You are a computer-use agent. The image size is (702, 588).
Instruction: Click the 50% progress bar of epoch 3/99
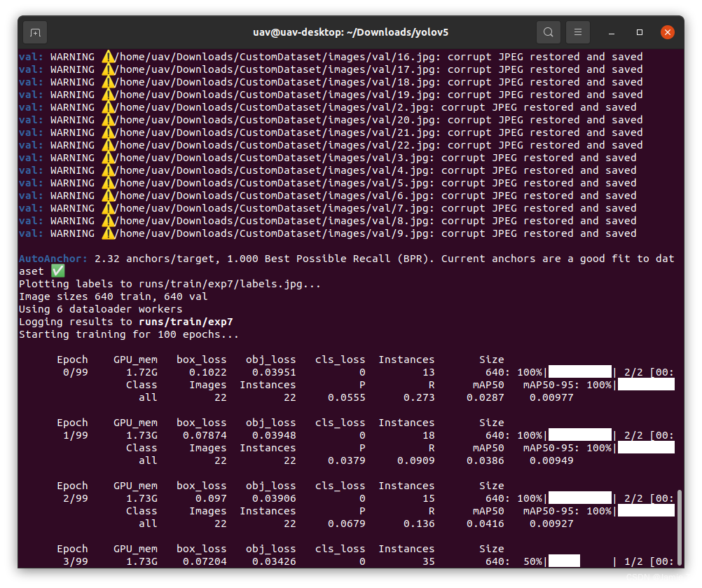pyautogui.click(x=564, y=561)
